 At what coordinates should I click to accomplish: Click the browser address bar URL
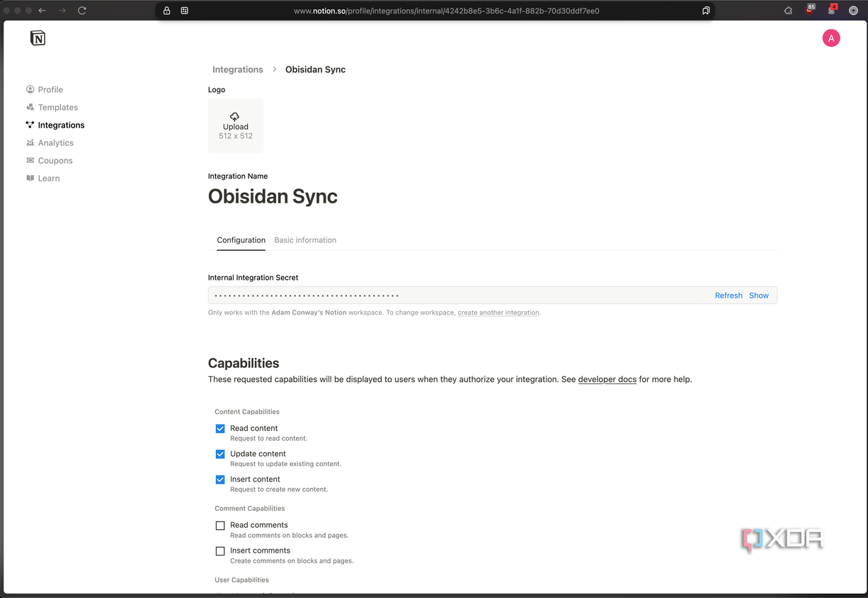point(446,11)
